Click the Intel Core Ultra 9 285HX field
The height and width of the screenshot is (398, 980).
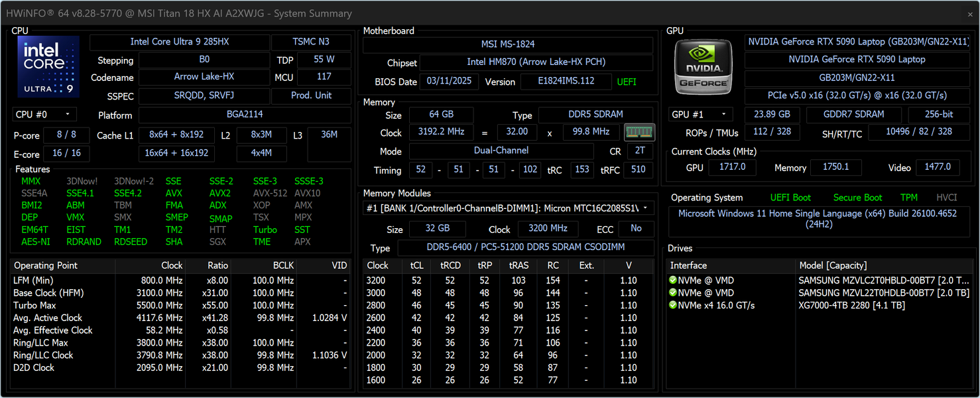point(180,42)
